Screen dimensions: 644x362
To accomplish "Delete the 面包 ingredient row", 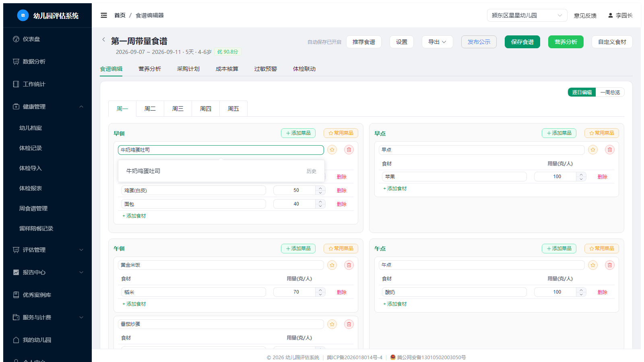I will [342, 204].
